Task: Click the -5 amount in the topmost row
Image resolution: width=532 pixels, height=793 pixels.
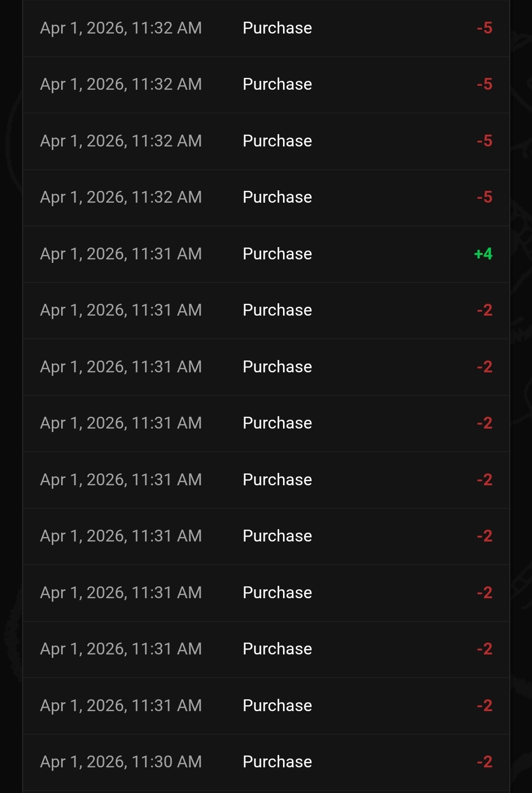Action: (x=485, y=28)
